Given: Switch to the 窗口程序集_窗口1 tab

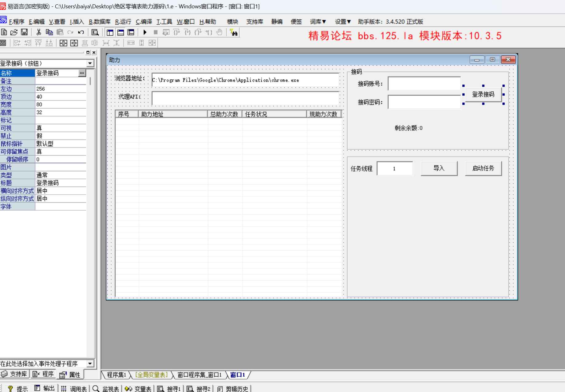Looking at the screenshot, I should point(199,375).
